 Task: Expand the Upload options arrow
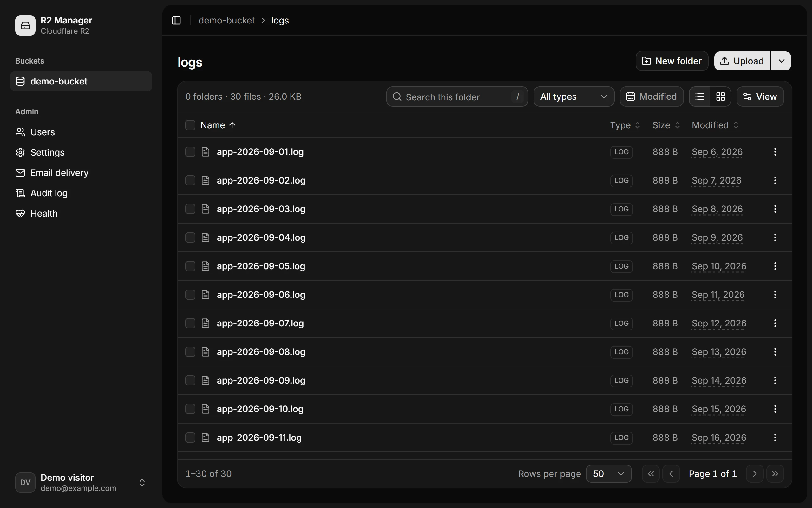coord(781,61)
